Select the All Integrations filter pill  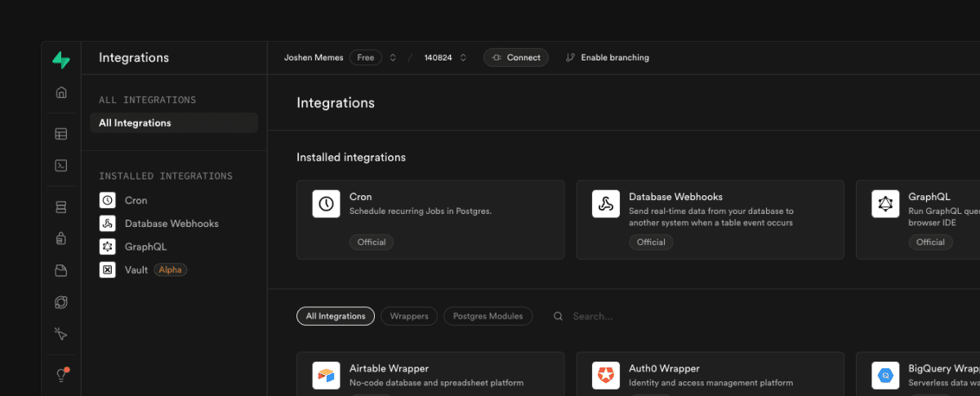[x=336, y=316]
